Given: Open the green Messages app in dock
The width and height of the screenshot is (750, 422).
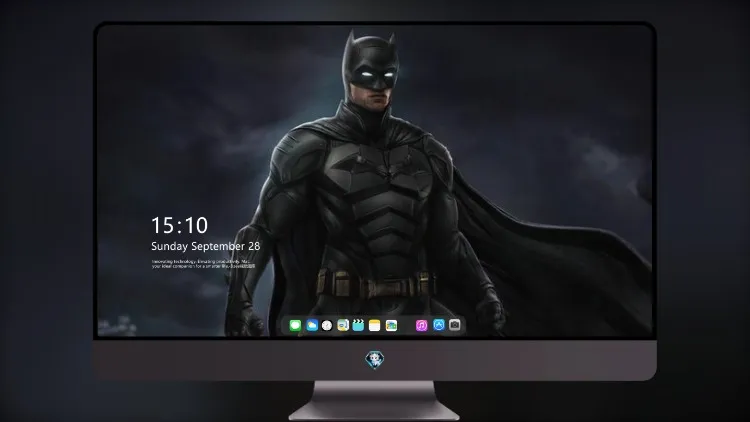Looking at the screenshot, I should [295, 325].
